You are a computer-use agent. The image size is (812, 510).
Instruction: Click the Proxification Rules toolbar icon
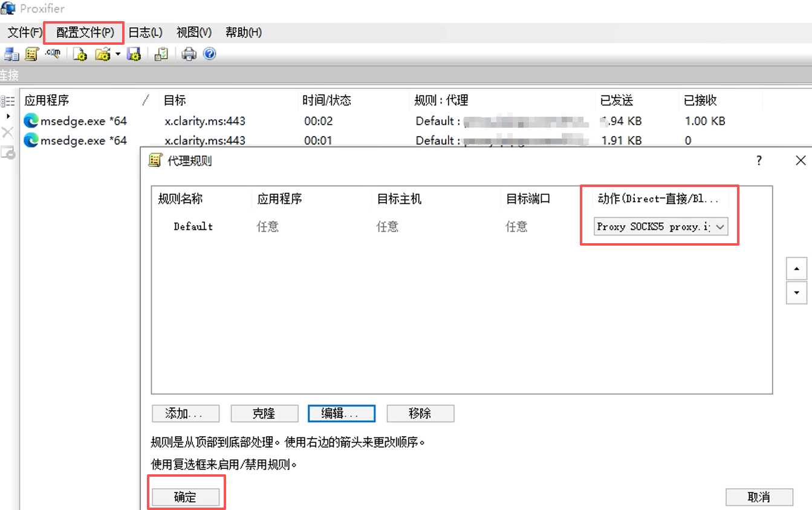point(32,54)
